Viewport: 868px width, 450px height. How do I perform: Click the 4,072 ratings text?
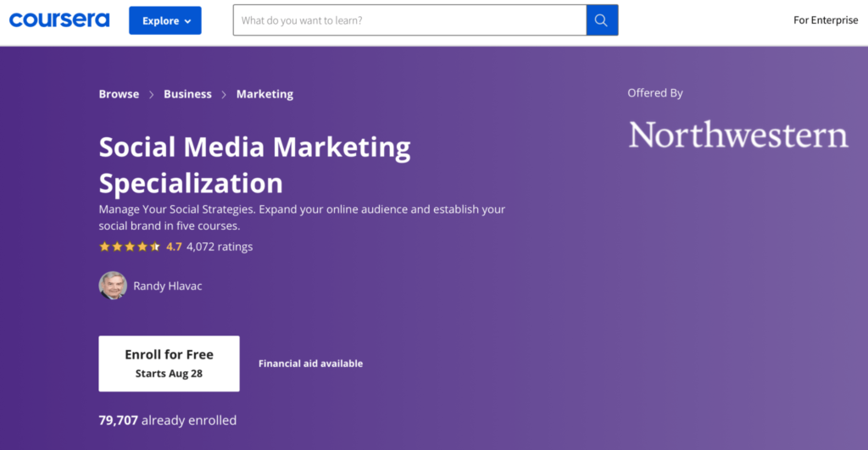click(220, 247)
